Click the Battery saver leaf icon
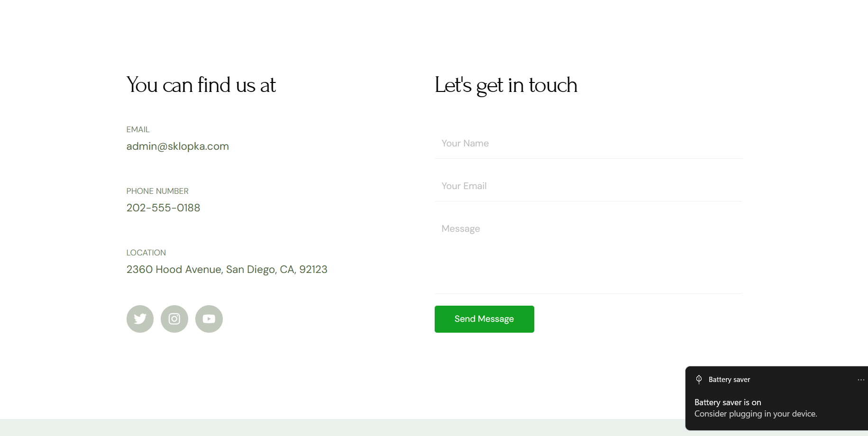 click(699, 379)
